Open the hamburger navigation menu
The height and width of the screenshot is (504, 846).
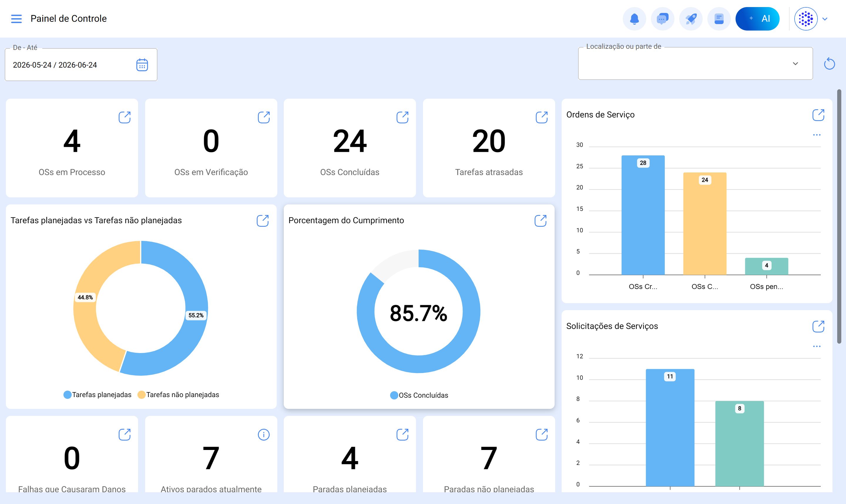16,19
